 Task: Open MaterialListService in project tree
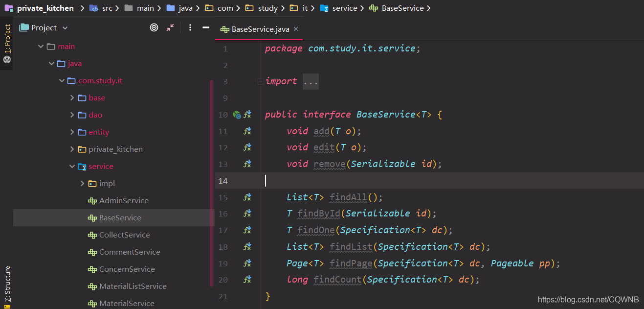[x=133, y=286]
